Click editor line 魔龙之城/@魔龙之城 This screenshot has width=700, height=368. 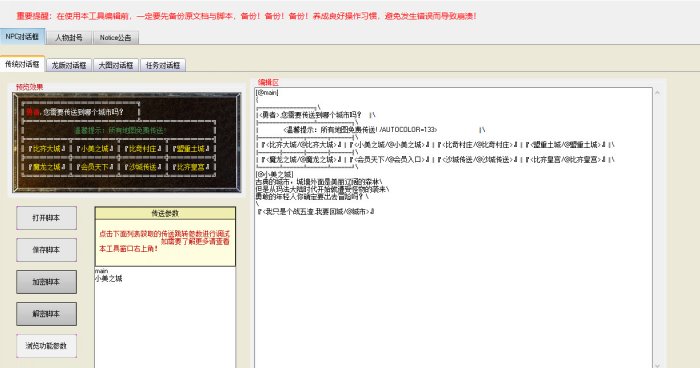click(x=435, y=159)
